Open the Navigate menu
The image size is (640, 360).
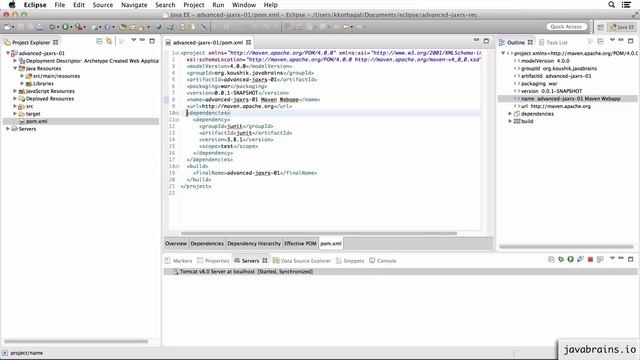[x=134, y=5]
